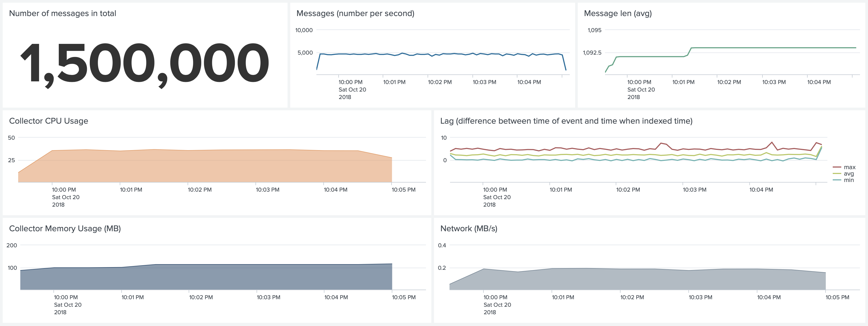Click the Messages per second panel title
868x326 pixels.
355,13
